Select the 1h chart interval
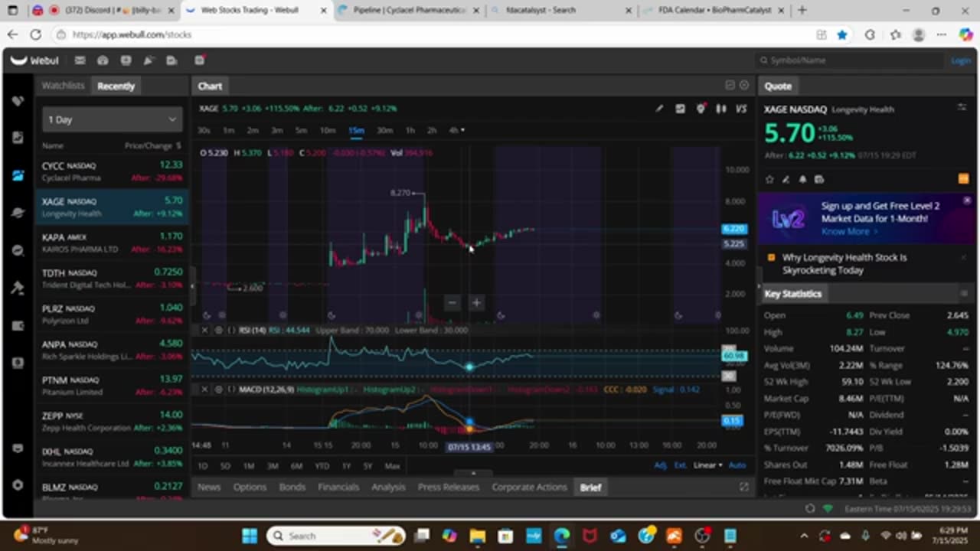This screenshot has width=980, height=551. coord(410,131)
